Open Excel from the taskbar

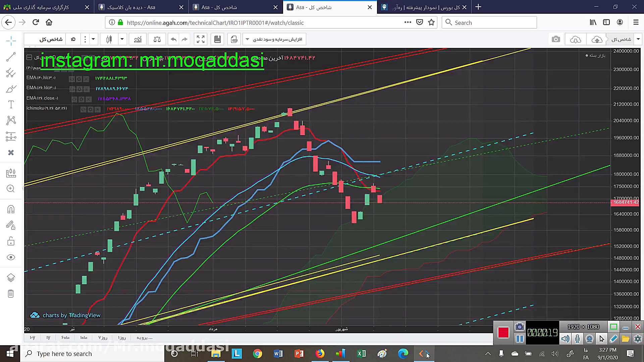coord(361,354)
